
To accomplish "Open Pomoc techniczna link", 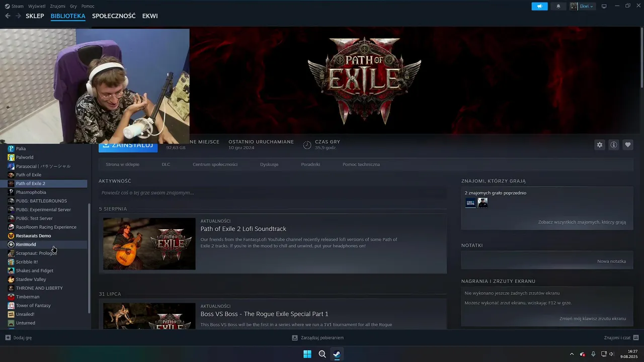I will [x=361, y=164].
